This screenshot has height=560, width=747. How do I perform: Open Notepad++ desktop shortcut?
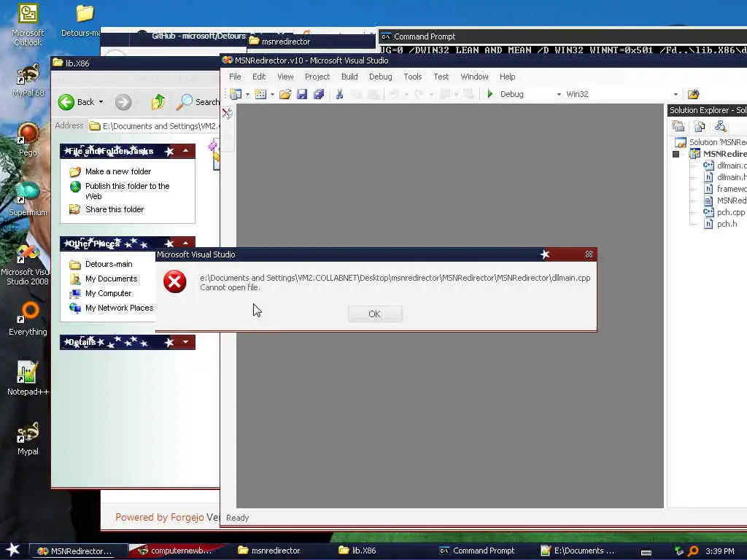click(x=28, y=378)
